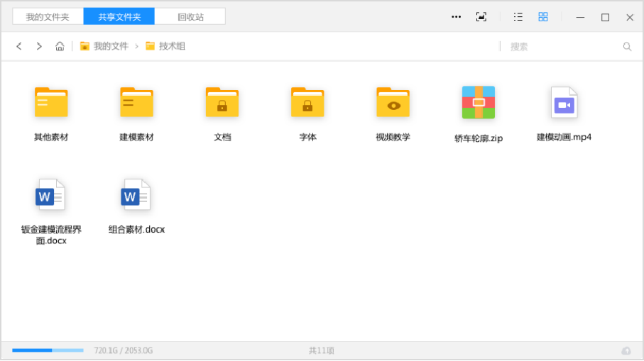This screenshot has height=361, width=644.
Task: Click the storage usage progress bar
Action: 48,350
